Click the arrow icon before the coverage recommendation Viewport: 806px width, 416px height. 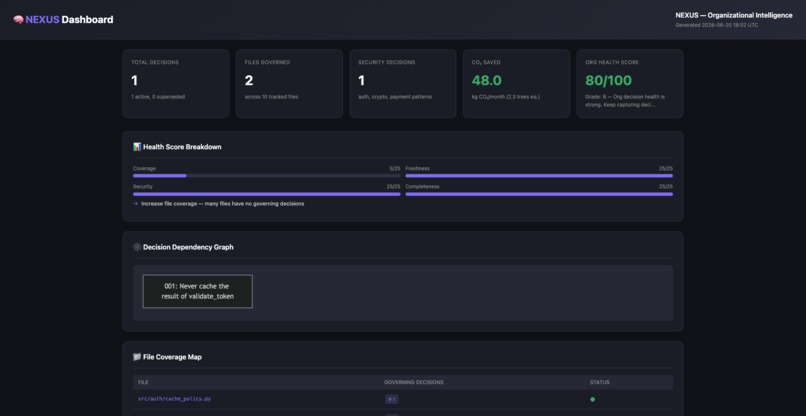click(135, 204)
